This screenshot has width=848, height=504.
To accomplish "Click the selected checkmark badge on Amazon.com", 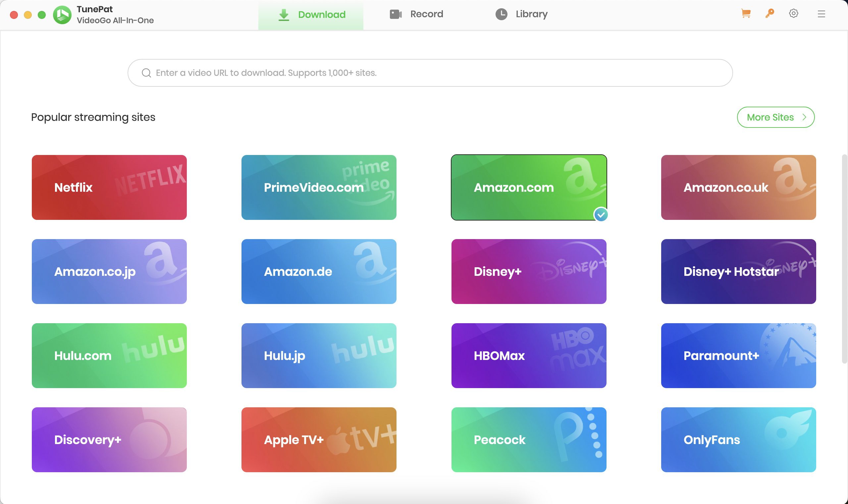I will [601, 215].
